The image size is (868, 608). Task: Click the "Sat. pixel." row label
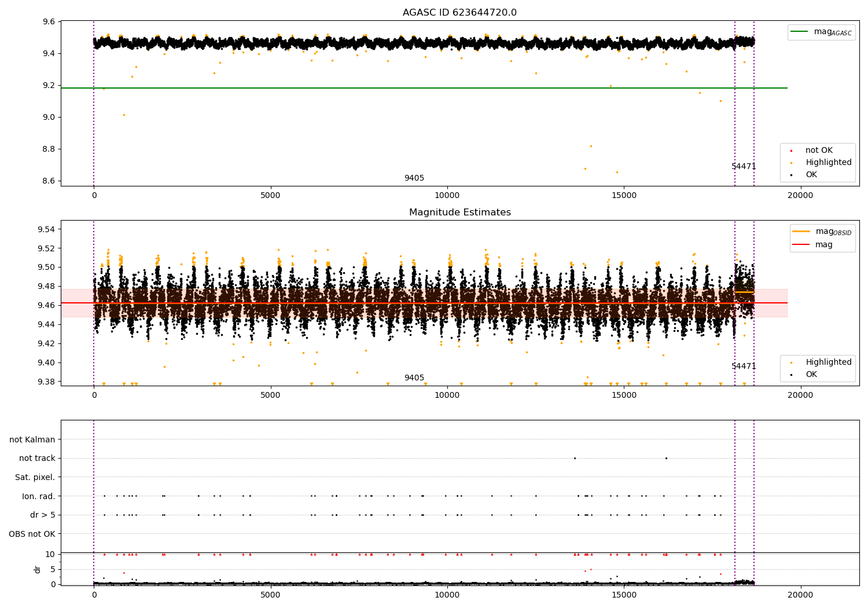[x=35, y=478]
